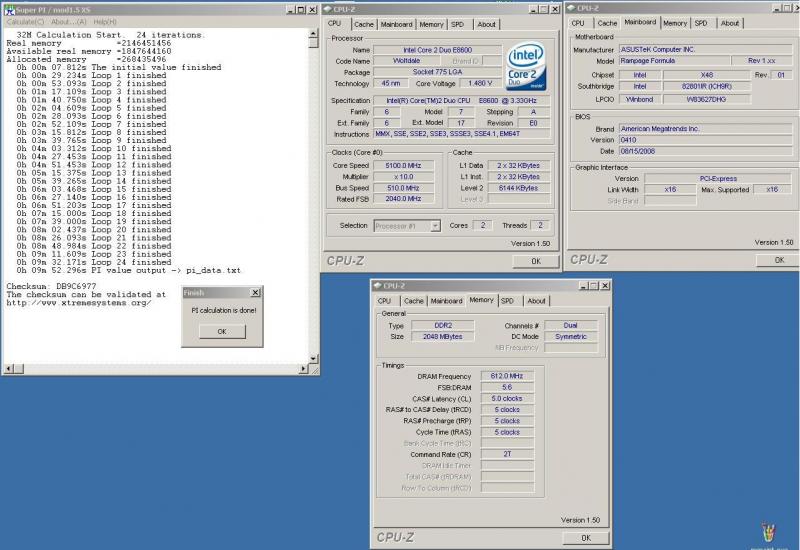Click the DDR2 memory type field

pos(442,326)
